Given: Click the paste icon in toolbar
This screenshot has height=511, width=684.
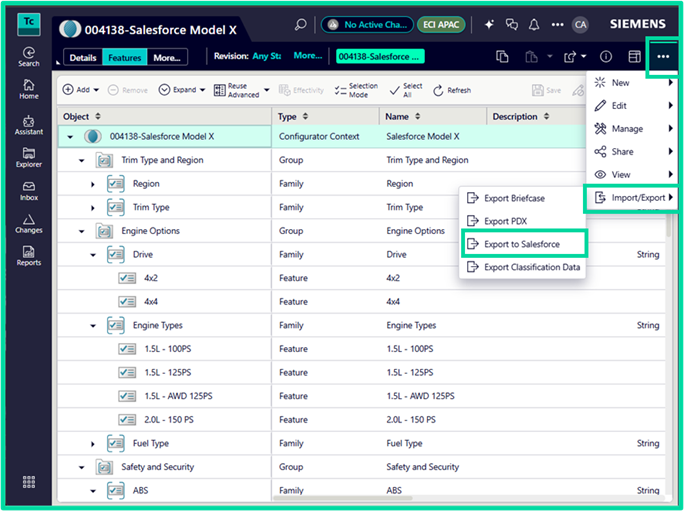Looking at the screenshot, I should (x=531, y=57).
